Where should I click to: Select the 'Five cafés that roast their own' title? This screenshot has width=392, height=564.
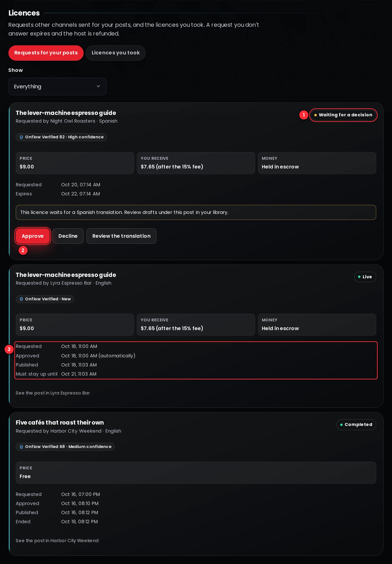[x=60, y=422]
